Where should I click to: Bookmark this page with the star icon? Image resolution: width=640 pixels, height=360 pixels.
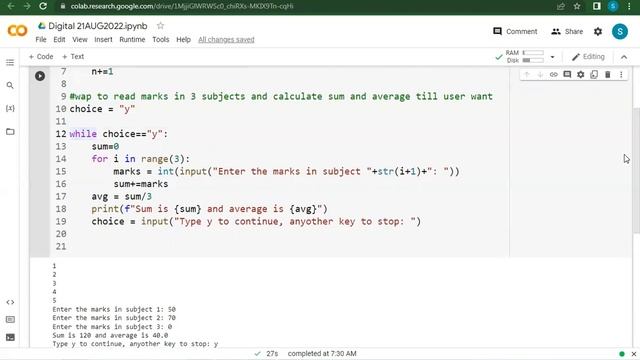click(577, 6)
